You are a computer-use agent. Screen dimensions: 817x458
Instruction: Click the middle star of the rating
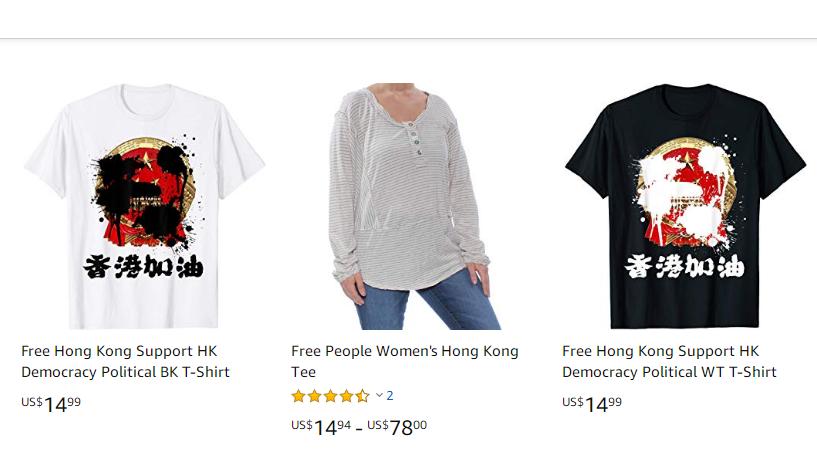pyautogui.click(x=330, y=397)
